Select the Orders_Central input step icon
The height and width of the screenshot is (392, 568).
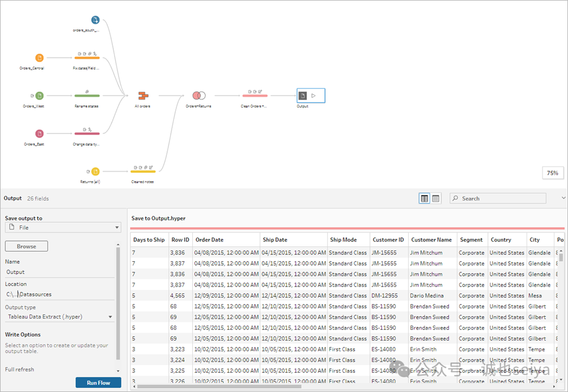(x=39, y=58)
